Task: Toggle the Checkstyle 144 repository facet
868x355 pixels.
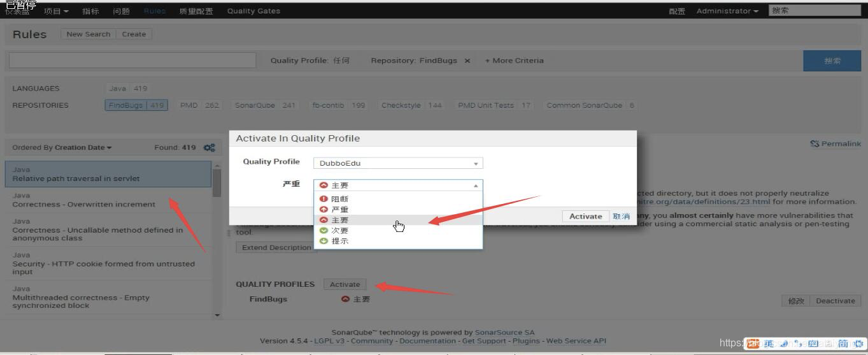Action: [411, 105]
